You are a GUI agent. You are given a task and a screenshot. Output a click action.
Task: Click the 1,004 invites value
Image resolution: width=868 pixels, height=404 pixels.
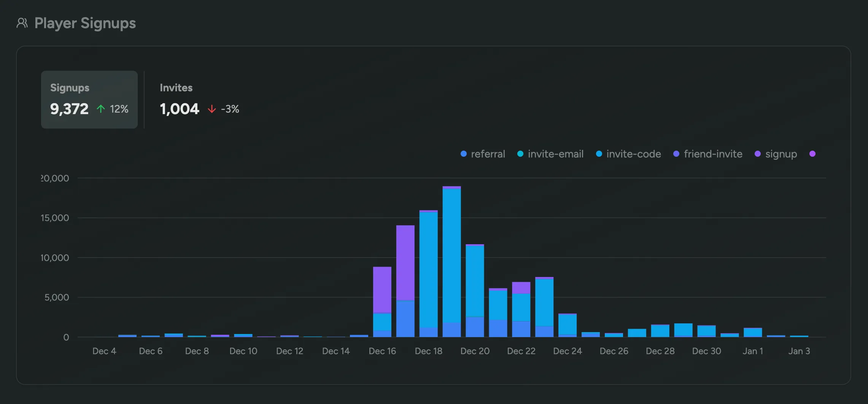tap(179, 109)
